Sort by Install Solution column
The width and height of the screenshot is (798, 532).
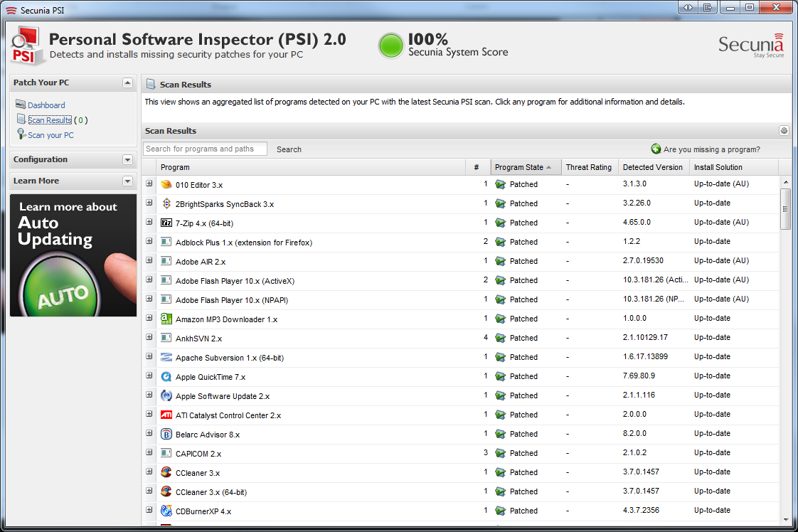pos(733,167)
